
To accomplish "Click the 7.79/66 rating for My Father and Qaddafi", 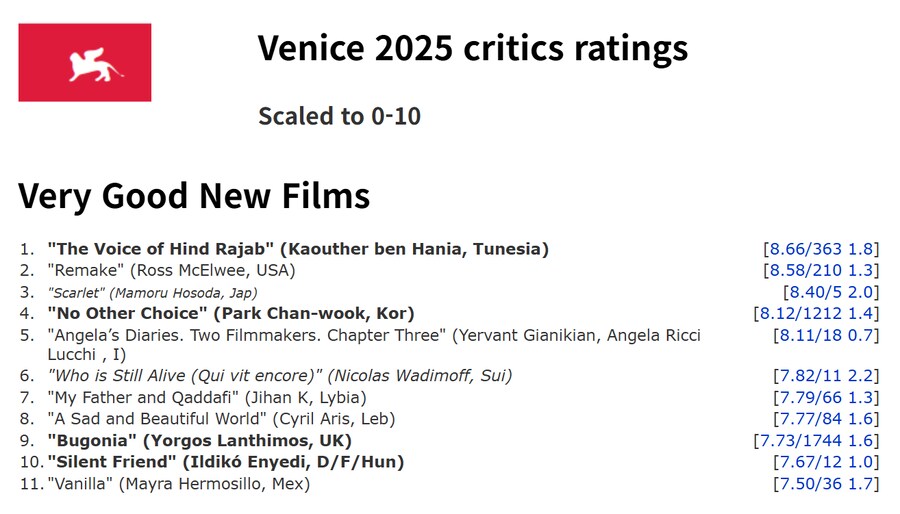I will coord(827,398).
